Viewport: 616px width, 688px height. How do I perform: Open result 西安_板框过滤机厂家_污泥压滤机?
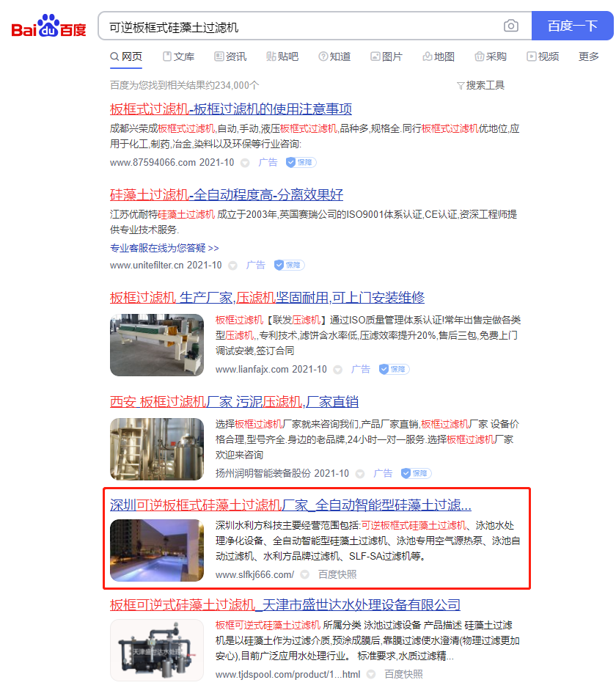click(x=234, y=401)
